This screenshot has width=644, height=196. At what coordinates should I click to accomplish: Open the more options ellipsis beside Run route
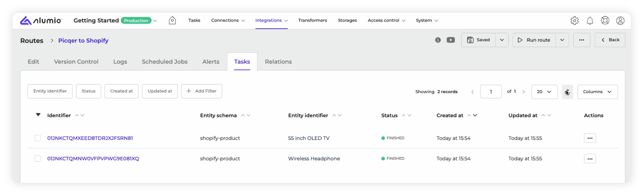pyautogui.click(x=582, y=40)
